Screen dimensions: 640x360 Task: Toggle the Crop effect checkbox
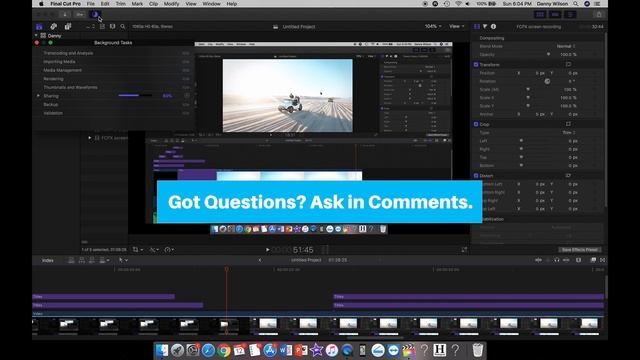[x=476, y=124]
